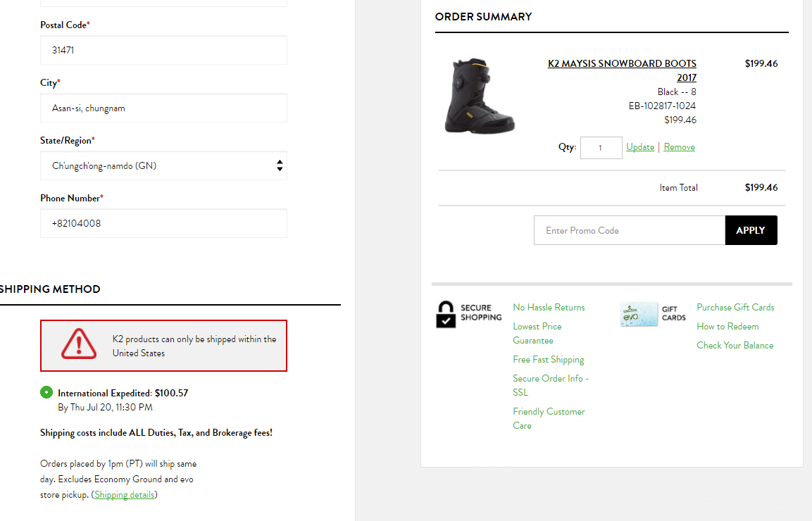Click the Qty quantity field
Viewport: 812px width, 521px height.
(x=601, y=148)
